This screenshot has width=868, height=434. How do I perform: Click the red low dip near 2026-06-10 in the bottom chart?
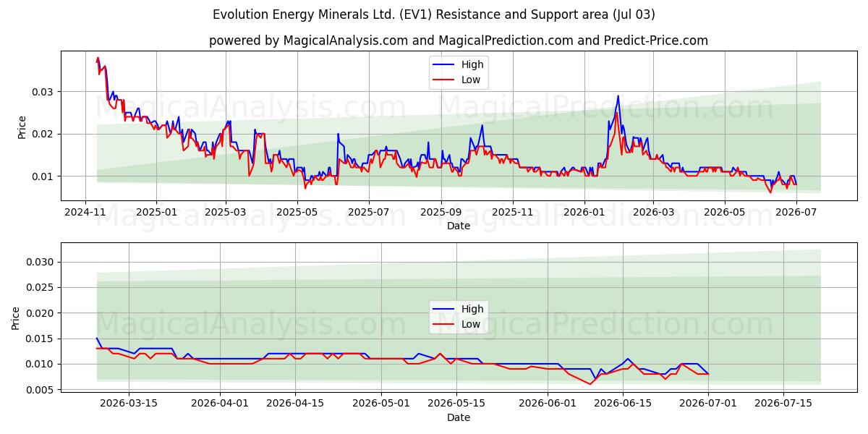[x=590, y=384]
